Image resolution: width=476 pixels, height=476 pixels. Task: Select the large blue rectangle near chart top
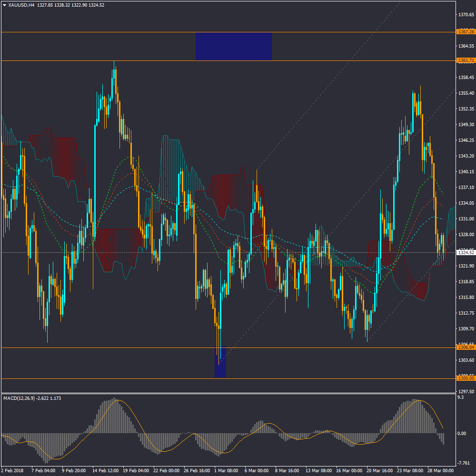233,46
